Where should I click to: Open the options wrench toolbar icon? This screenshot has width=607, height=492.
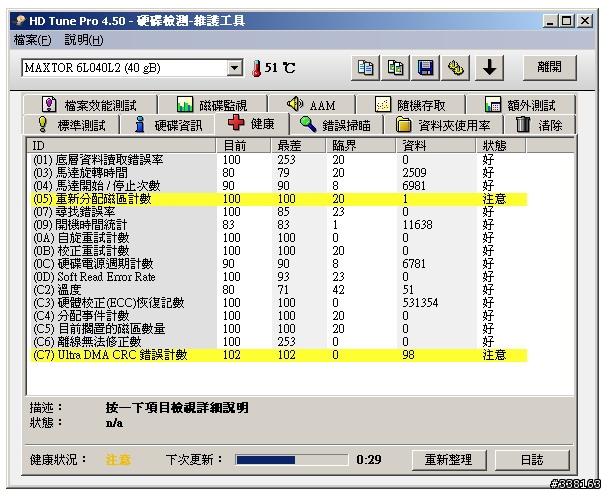[456, 68]
